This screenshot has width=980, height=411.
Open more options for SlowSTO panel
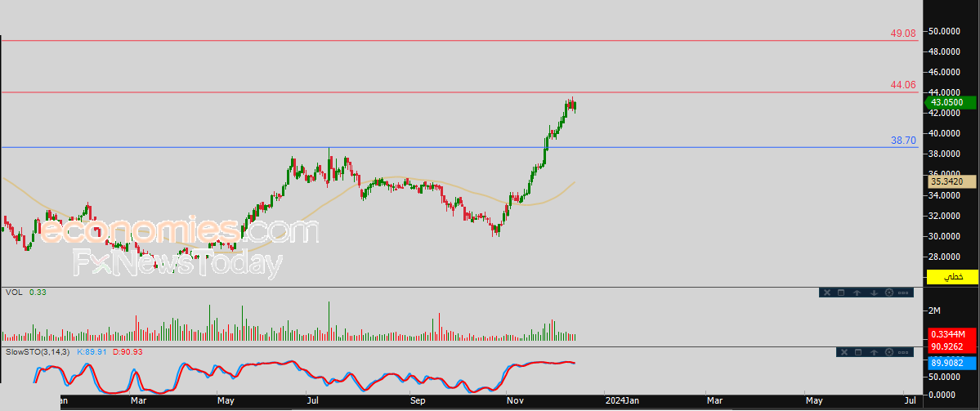point(904,352)
